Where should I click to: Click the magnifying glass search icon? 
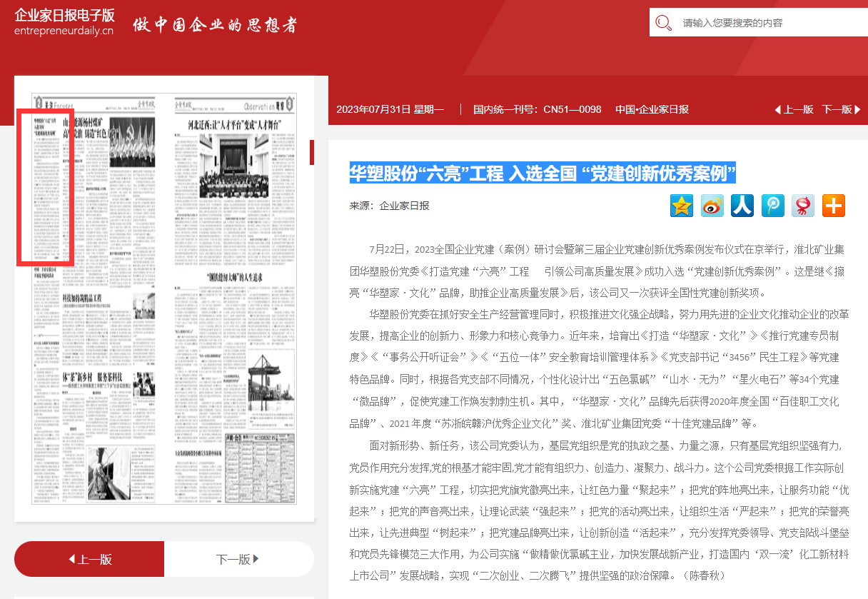(x=664, y=23)
